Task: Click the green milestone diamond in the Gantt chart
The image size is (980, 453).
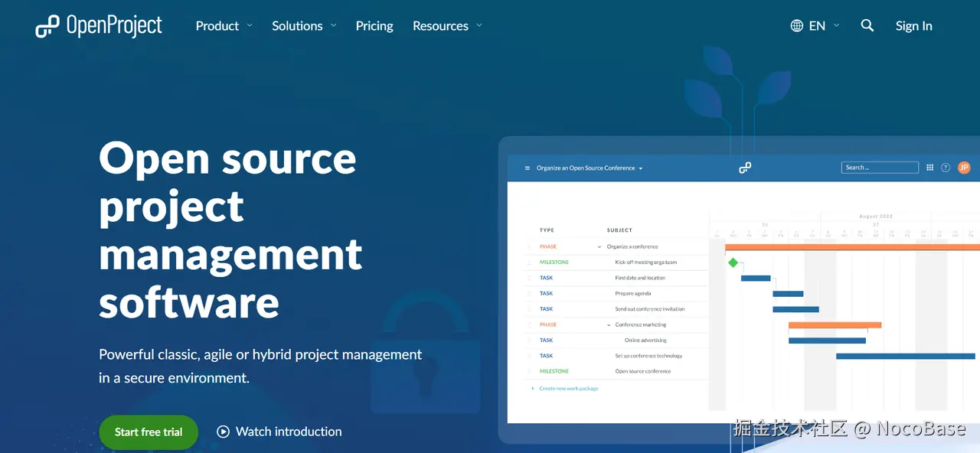Action: pyautogui.click(x=733, y=262)
